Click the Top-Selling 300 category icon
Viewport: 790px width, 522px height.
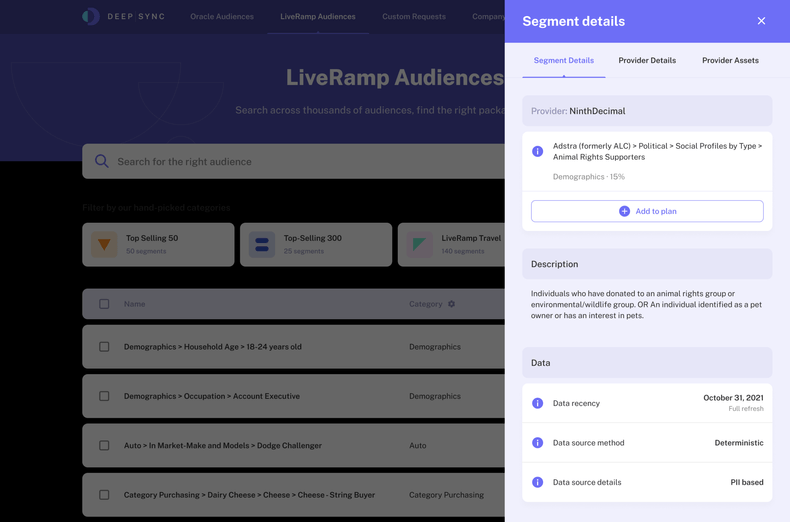[262, 244]
